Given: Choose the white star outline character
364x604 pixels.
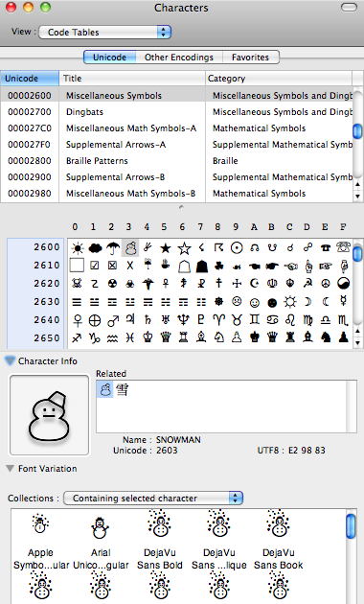Looking at the screenshot, I should pyautogui.click(x=184, y=248).
